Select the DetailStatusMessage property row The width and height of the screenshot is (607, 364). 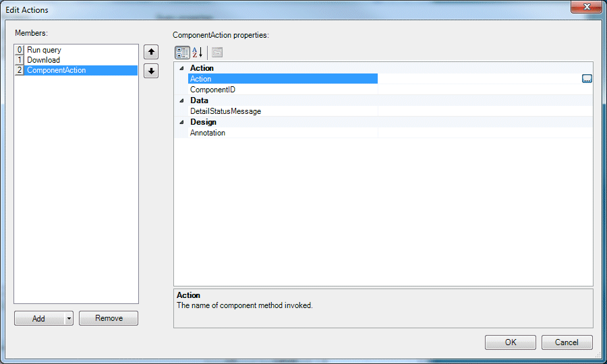pos(283,111)
